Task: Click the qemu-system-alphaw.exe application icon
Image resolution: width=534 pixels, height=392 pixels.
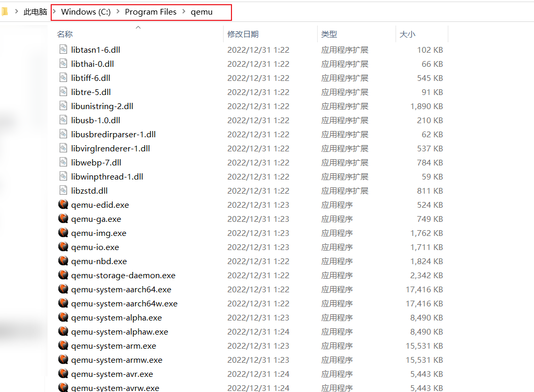Action: (x=63, y=331)
